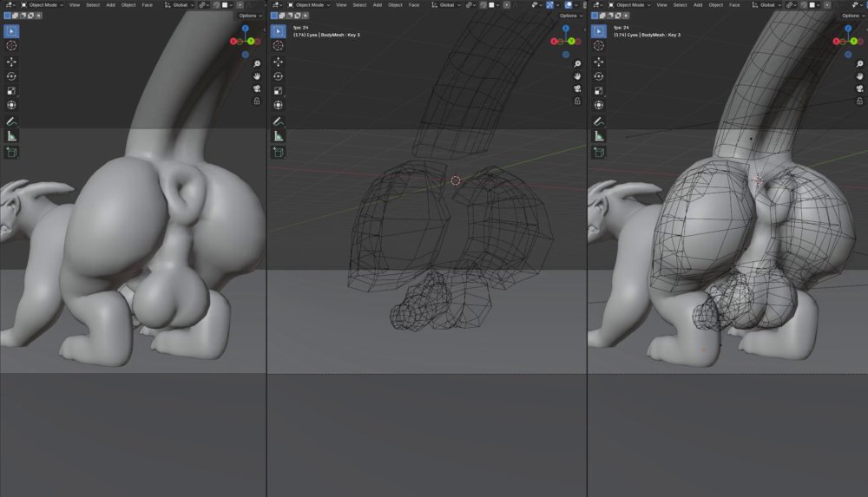Open Global orientation dropdown in right viewport
This screenshot has width=868, height=497.
766,5
